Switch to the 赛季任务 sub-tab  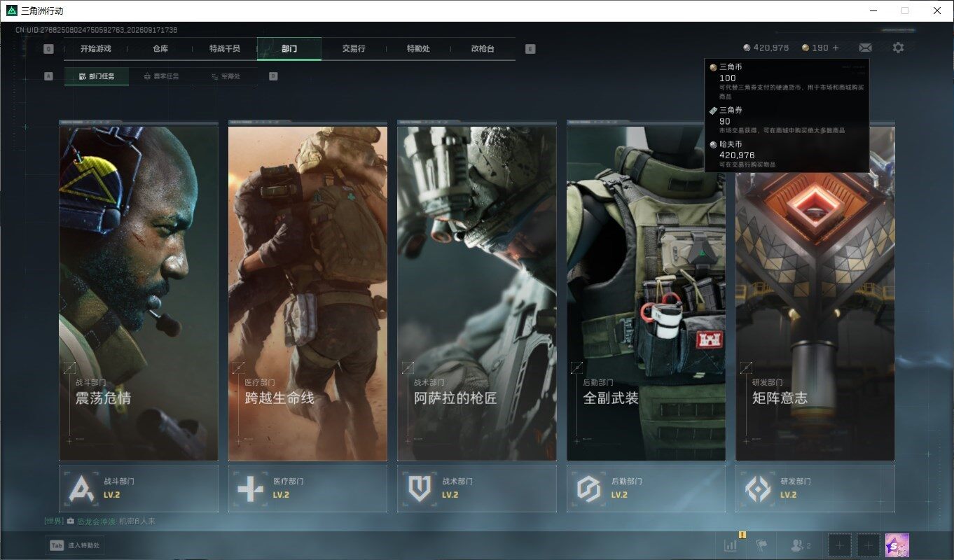(x=161, y=76)
